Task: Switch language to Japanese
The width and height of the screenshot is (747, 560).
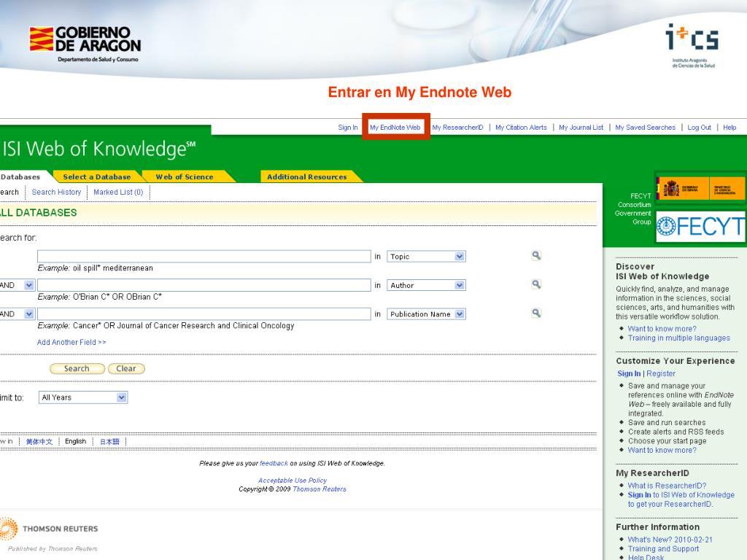Action: (109, 441)
